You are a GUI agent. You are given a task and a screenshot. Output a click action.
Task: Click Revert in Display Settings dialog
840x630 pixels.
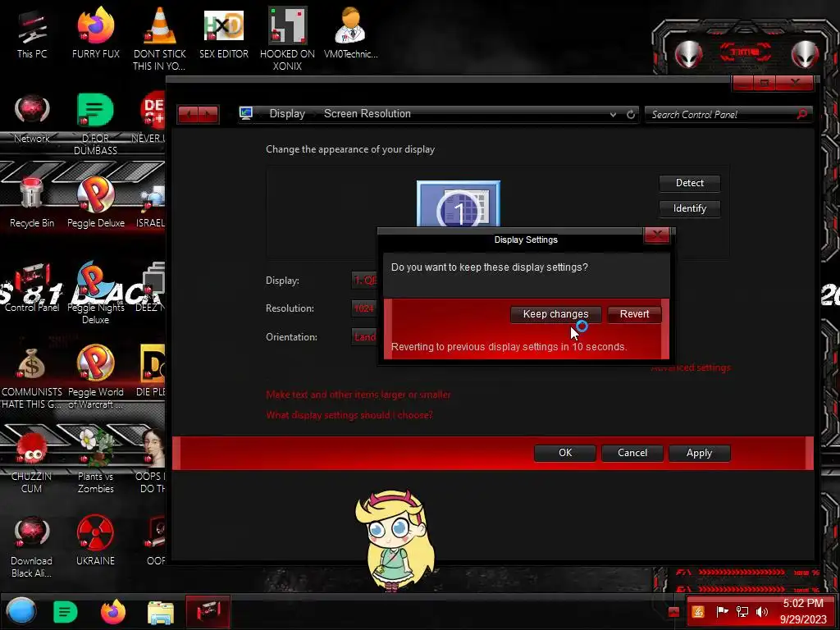click(x=634, y=314)
